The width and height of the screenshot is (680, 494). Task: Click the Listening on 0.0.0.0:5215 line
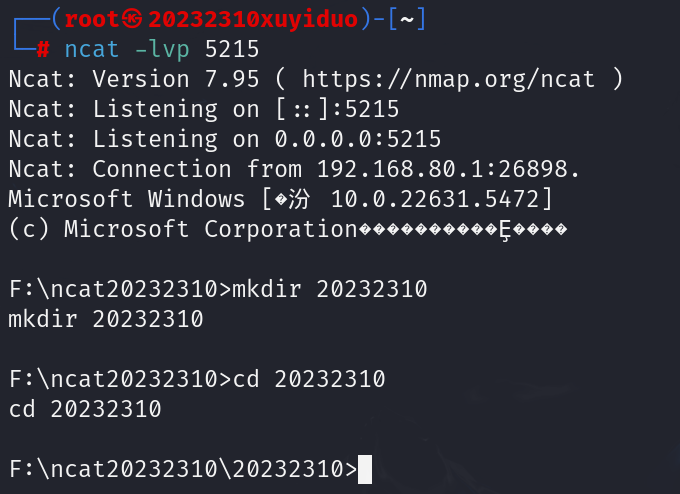pos(225,138)
